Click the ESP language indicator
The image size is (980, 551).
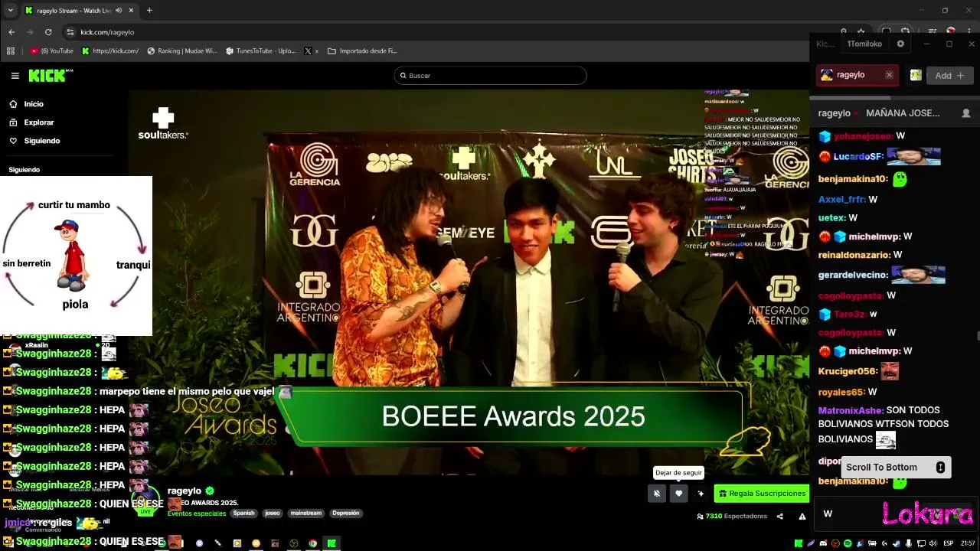(x=949, y=543)
